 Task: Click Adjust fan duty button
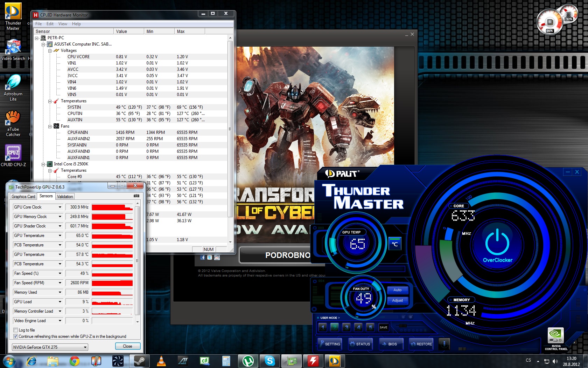397,300
